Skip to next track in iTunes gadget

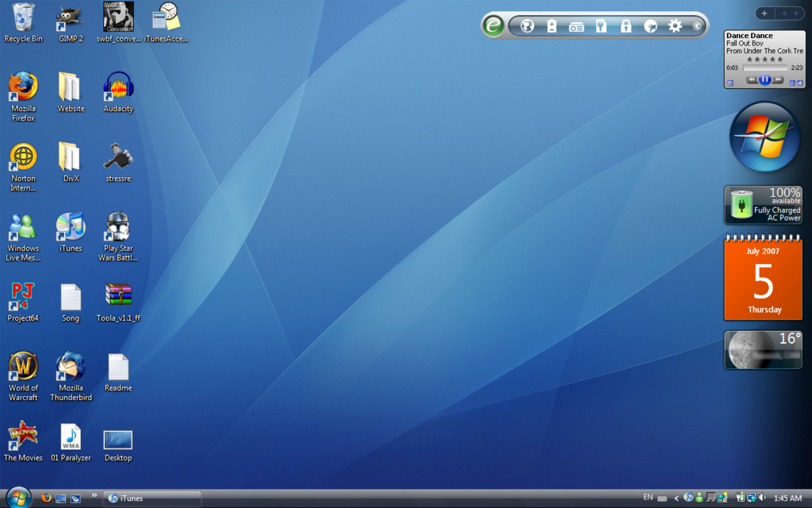[777, 80]
